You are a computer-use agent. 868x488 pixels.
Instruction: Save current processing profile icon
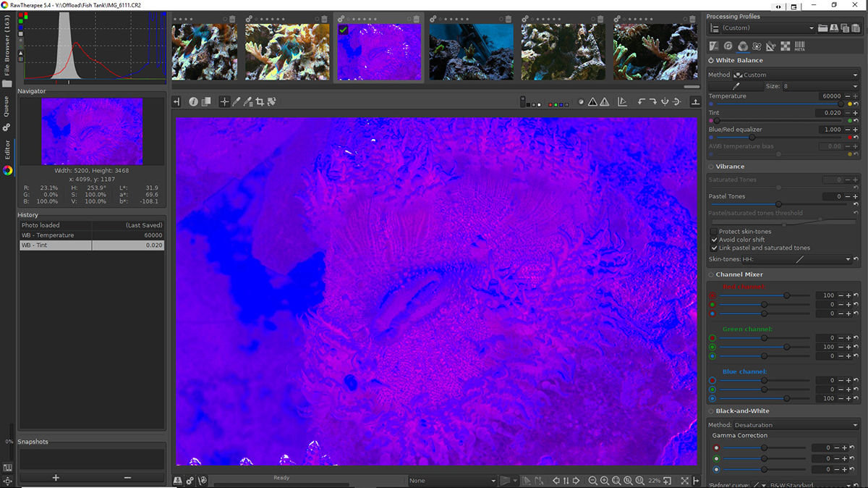click(x=834, y=28)
